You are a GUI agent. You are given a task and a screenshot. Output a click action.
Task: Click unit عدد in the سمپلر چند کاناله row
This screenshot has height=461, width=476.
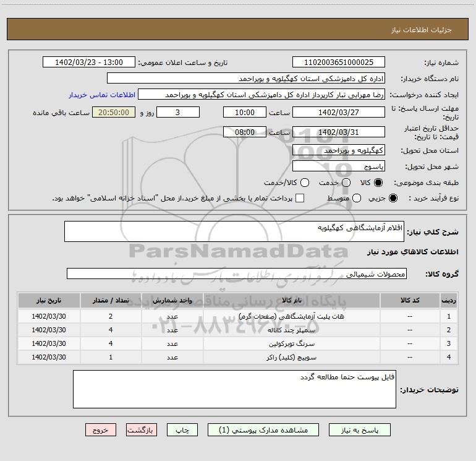pos(172,330)
